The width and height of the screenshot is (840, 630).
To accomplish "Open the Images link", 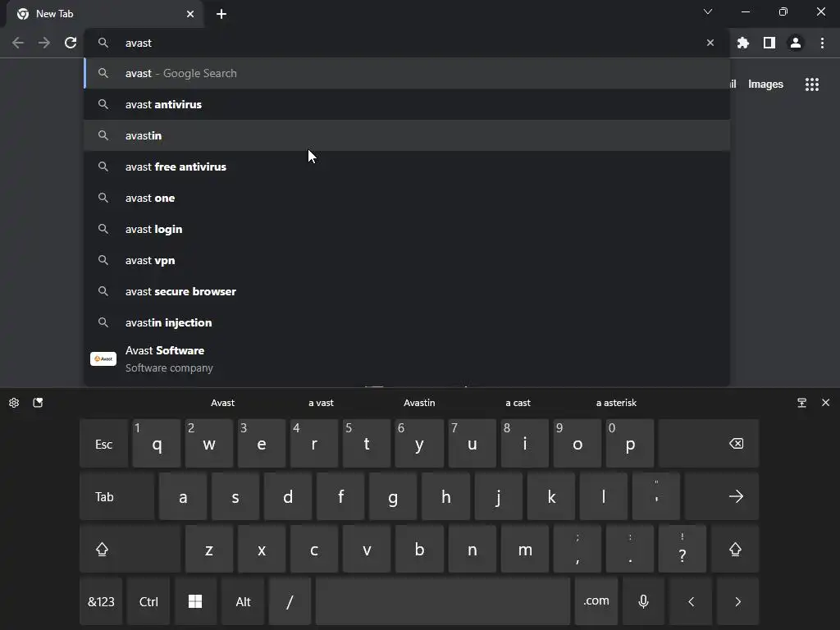I will (765, 84).
